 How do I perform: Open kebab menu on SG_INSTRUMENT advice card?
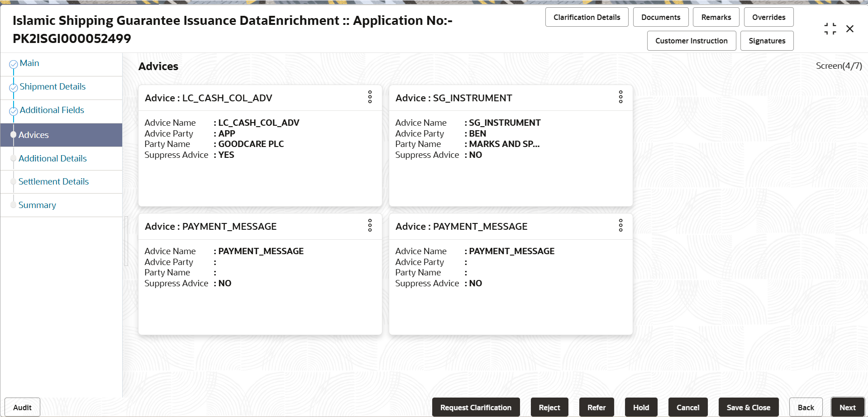620,97
